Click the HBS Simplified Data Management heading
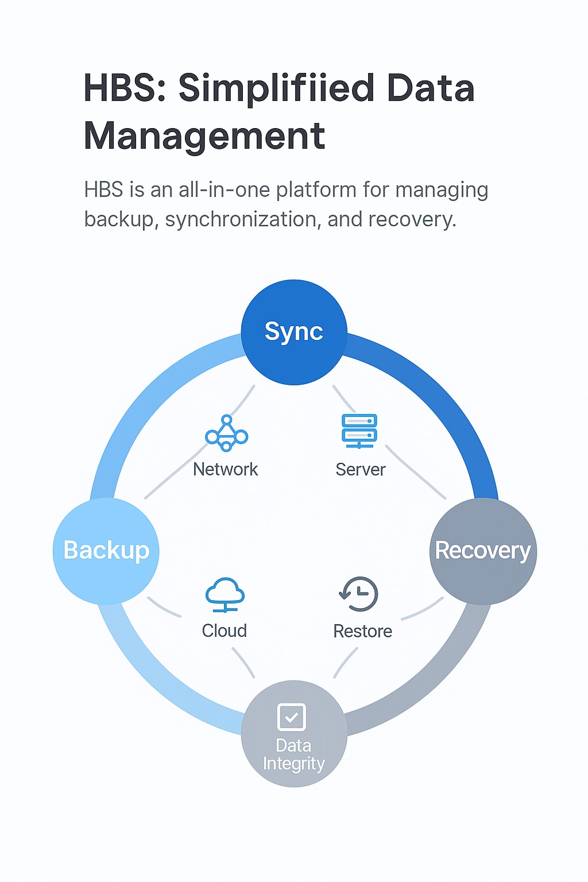588x882 pixels. coord(278,112)
